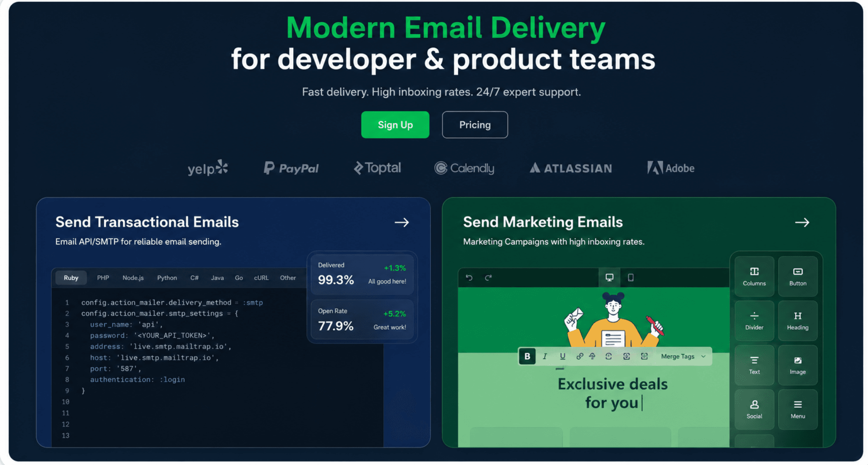Add a Menu block
The width and height of the screenshot is (868, 465).
click(797, 410)
